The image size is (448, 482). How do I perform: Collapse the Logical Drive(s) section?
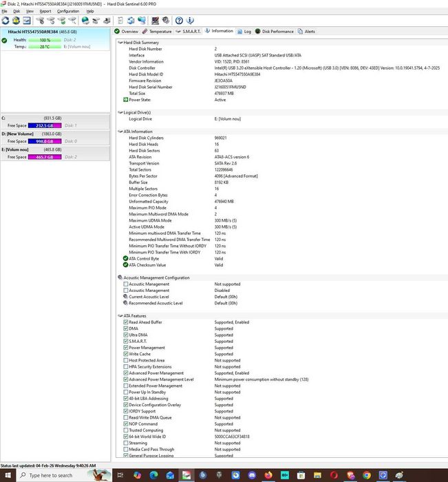[x=120, y=112]
